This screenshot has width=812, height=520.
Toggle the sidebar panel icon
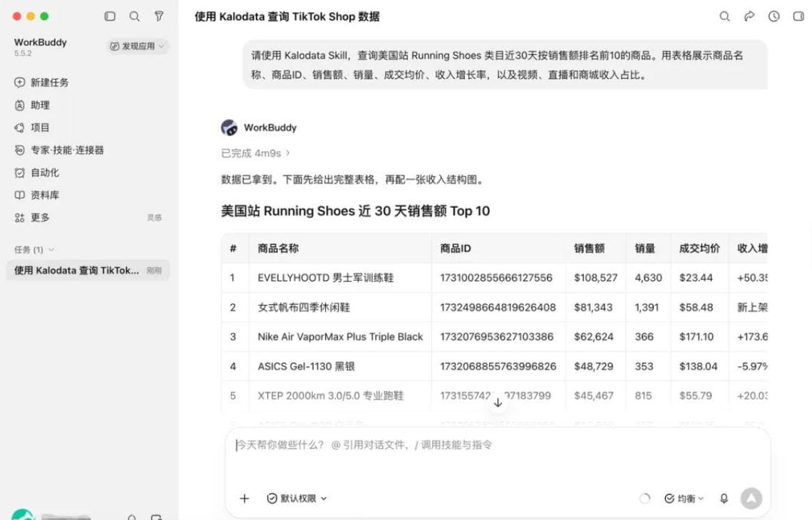[110, 16]
